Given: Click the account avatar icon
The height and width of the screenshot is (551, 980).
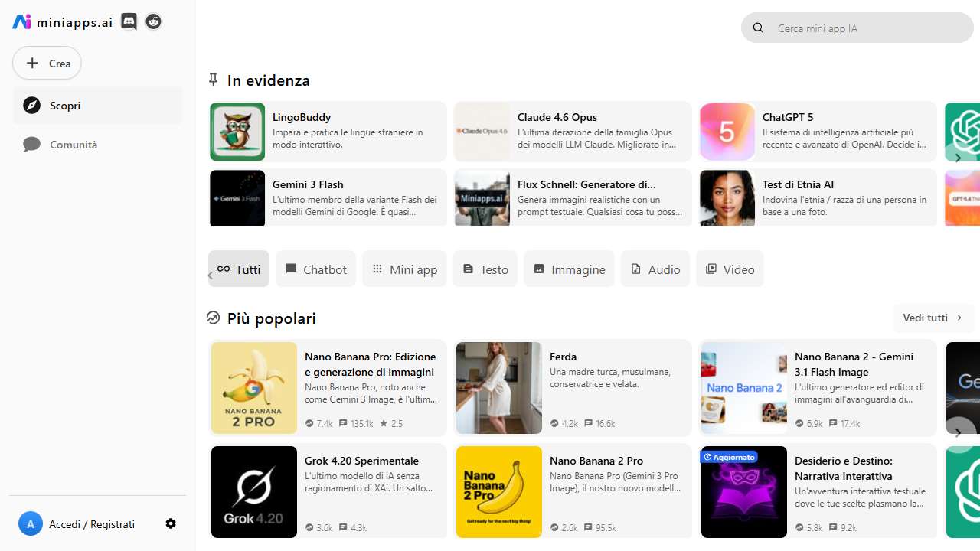Looking at the screenshot, I should 31,524.
